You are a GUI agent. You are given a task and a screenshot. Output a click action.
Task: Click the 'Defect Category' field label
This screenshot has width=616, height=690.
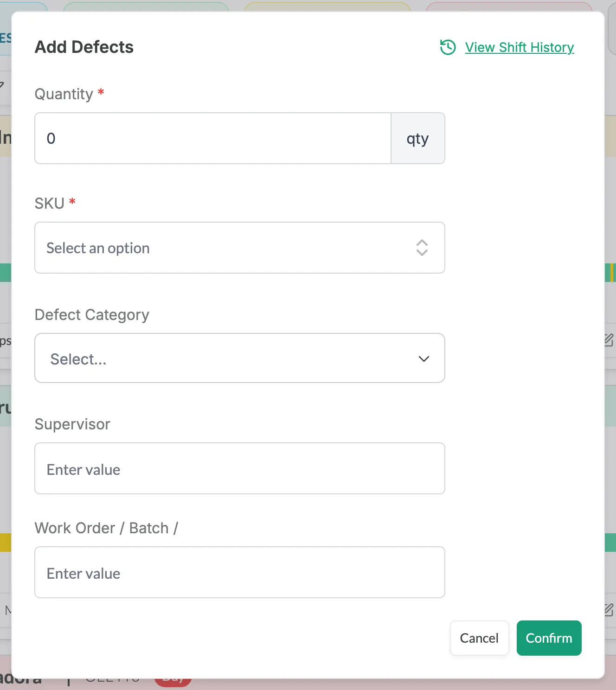tap(92, 315)
